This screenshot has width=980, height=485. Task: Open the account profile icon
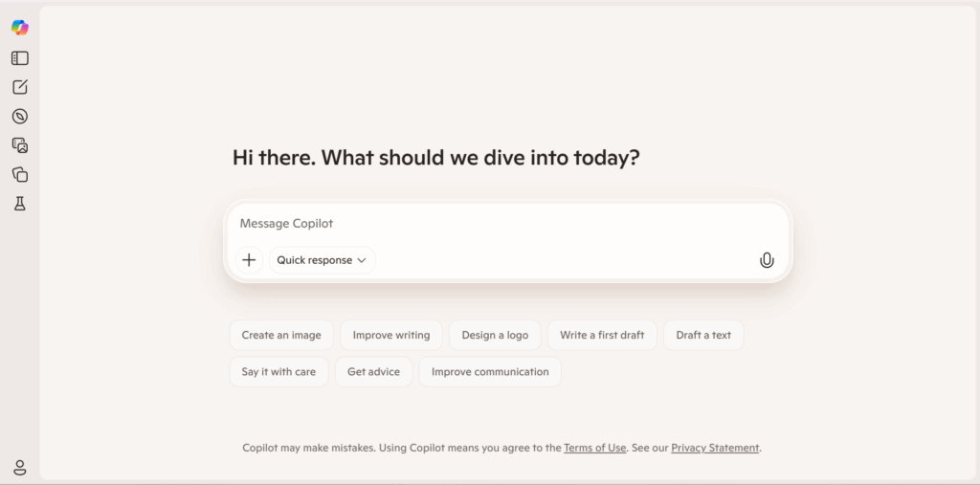19,468
